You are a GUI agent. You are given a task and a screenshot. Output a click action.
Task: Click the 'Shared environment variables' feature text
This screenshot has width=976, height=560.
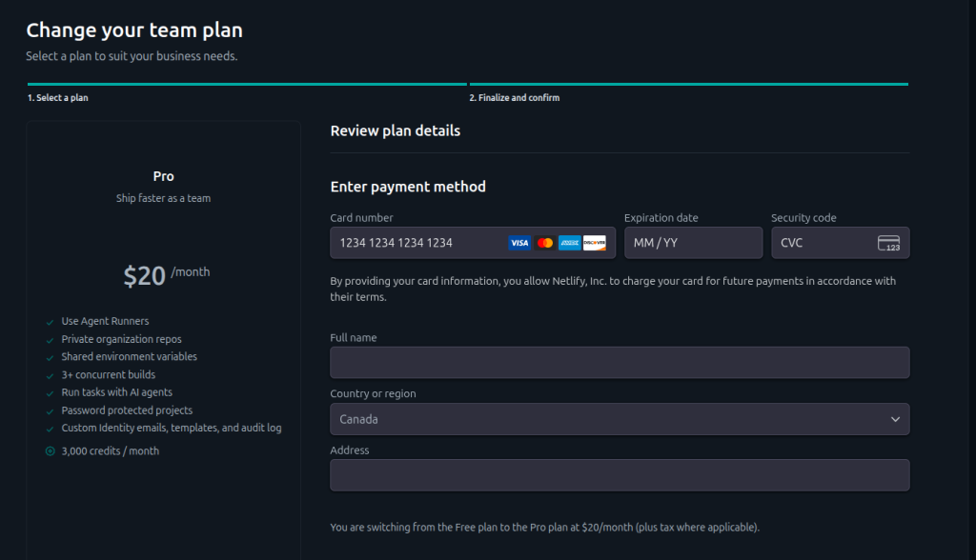[x=129, y=356]
